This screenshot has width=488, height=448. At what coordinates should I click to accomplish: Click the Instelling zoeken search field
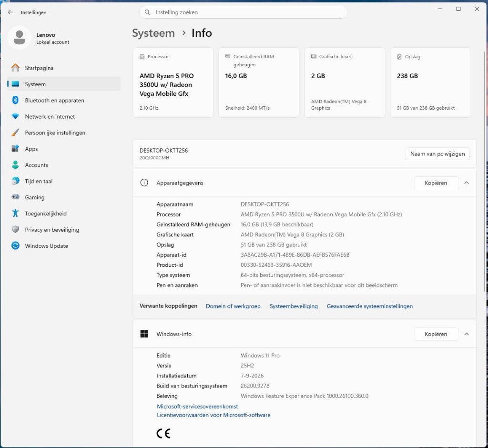click(244, 12)
